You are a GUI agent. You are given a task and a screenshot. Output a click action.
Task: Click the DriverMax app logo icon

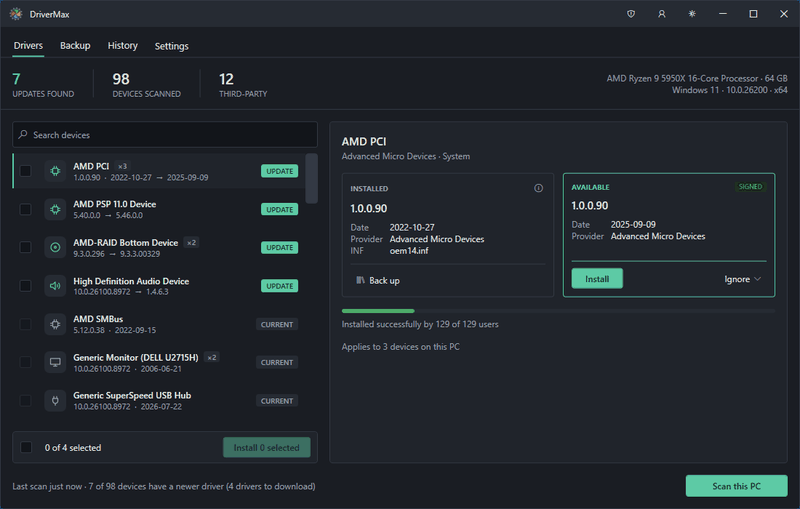(x=16, y=14)
